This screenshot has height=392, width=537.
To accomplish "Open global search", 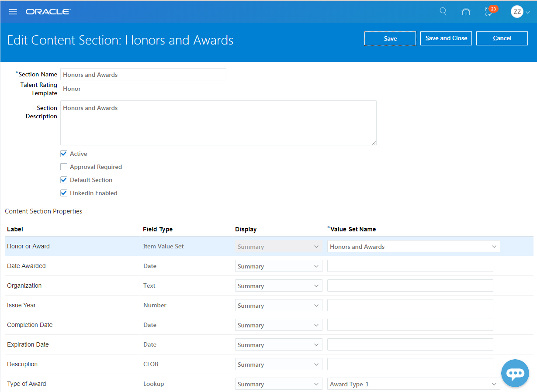I will point(443,11).
